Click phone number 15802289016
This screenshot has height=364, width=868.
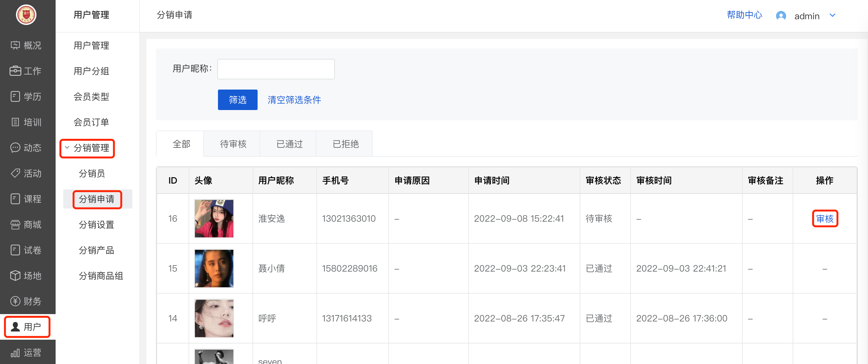[349, 269]
